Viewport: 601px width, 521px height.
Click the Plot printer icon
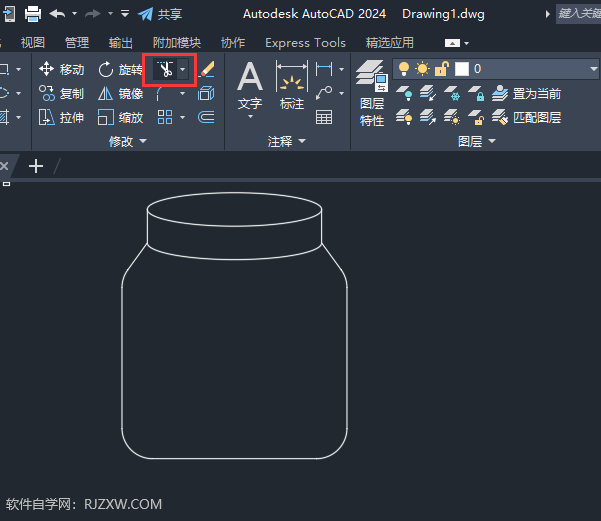[33, 14]
